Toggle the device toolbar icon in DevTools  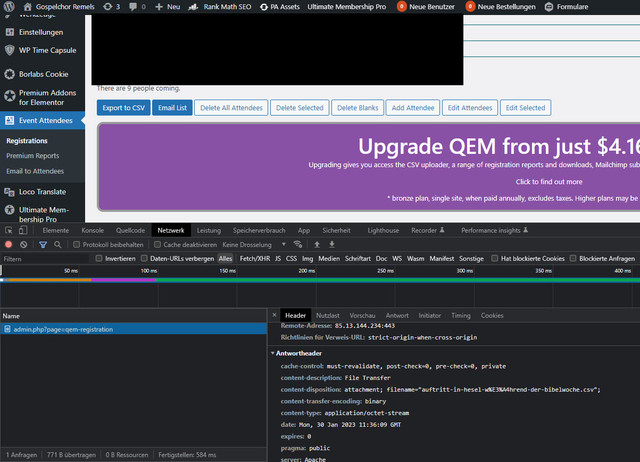click(23, 230)
